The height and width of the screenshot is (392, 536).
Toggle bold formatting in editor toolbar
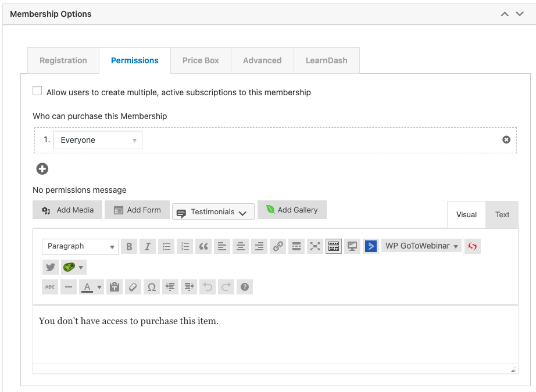pyautogui.click(x=129, y=247)
